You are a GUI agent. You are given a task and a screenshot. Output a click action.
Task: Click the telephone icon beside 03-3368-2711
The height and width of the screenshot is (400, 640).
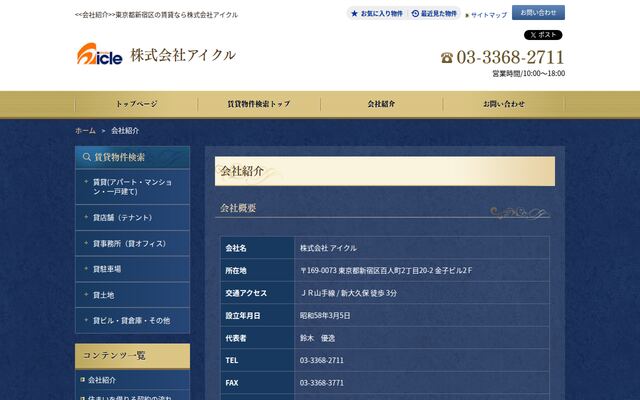coord(447,58)
